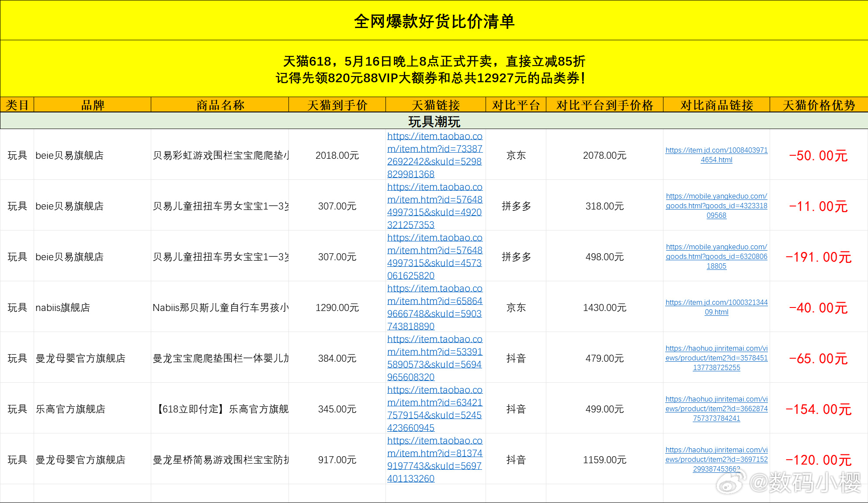
Task: Open the JD link ending in 4654.html
Action: (x=716, y=155)
